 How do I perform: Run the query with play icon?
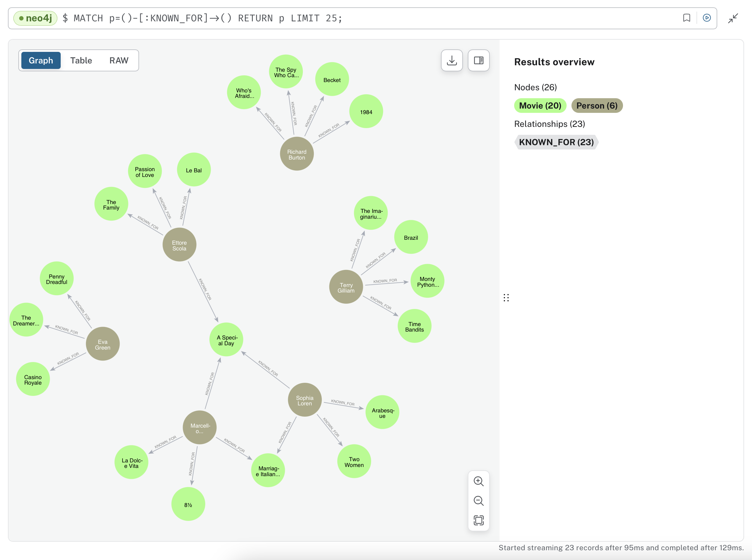click(x=707, y=18)
